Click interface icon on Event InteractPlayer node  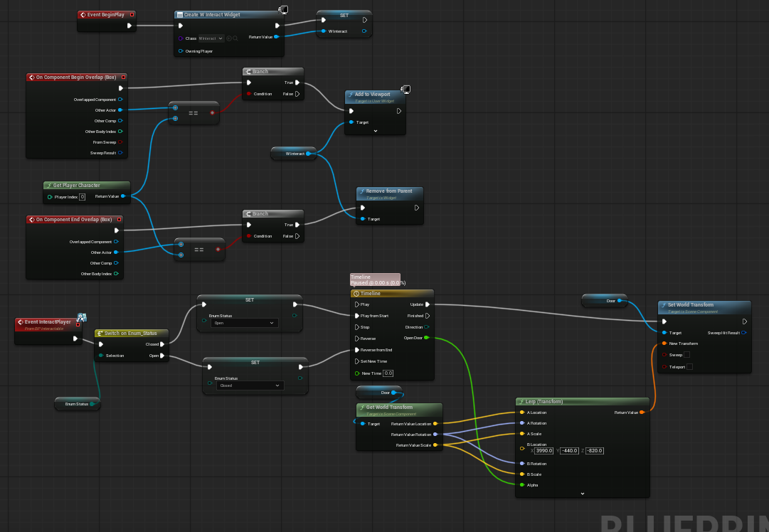pos(82,318)
